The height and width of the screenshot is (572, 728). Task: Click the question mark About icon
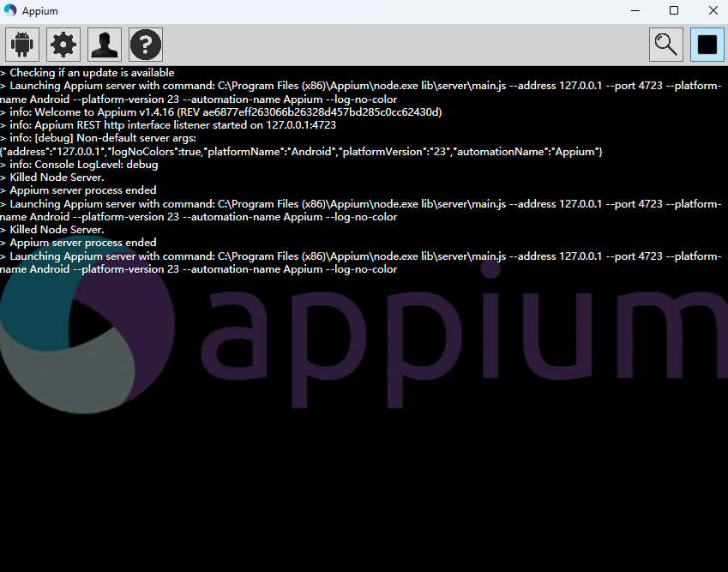coord(146,45)
